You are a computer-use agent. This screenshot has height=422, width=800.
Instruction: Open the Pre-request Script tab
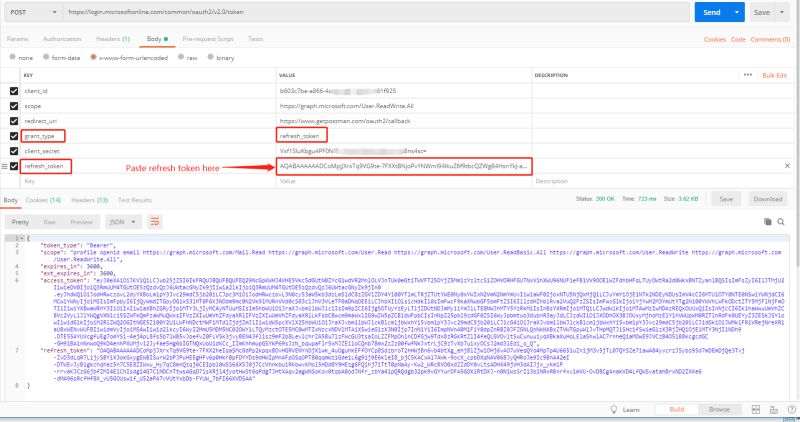[208, 39]
